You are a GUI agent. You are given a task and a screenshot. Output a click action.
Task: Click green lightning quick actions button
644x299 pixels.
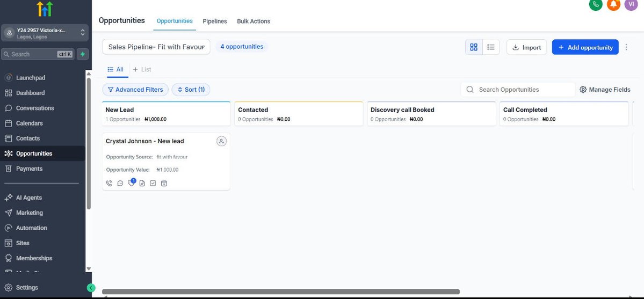[x=83, y=54]
